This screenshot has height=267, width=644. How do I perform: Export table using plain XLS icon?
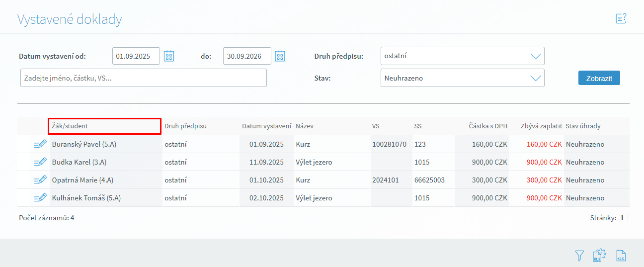(621, 256)
